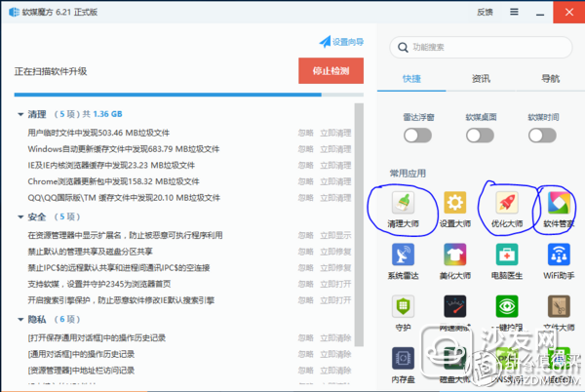Toggle 软媒桌面 switch
Screen dimensions: 585x392
coord(480,136)
